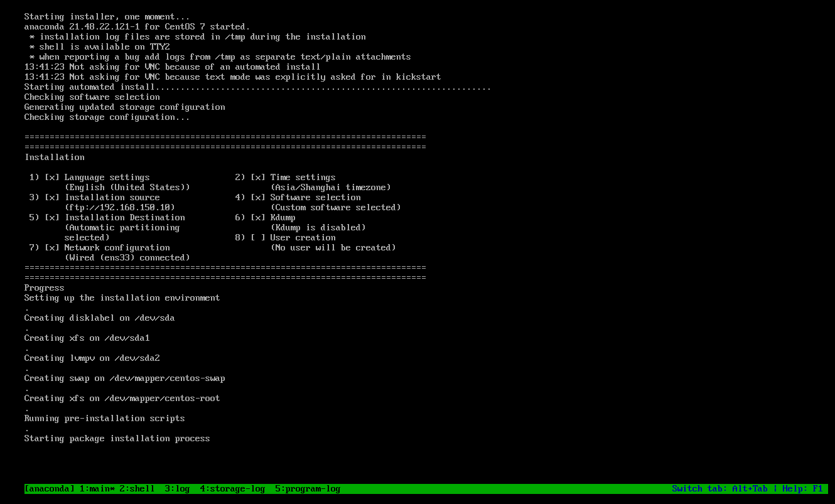The height and width of the screenshot is (504, 835).
Task: Click the "anaconda 21.48.22.121-1 for CentOS 7 started." line
Action: pos(137,27)
